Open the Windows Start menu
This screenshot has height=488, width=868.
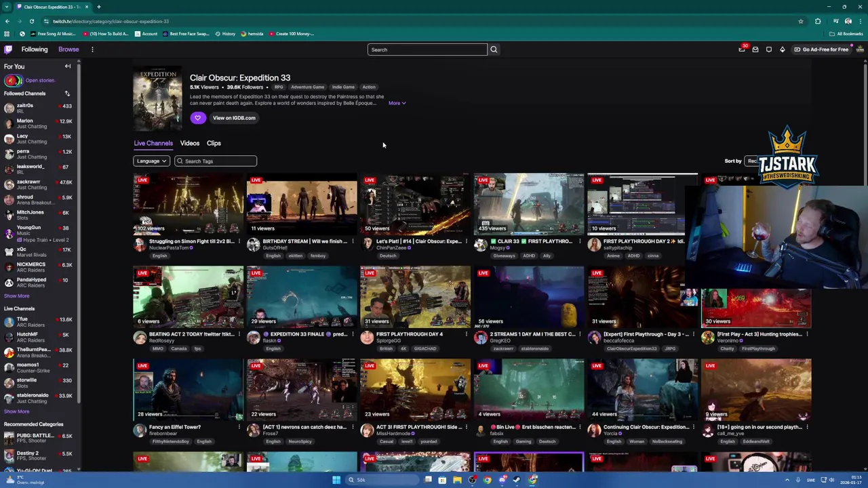336,480
